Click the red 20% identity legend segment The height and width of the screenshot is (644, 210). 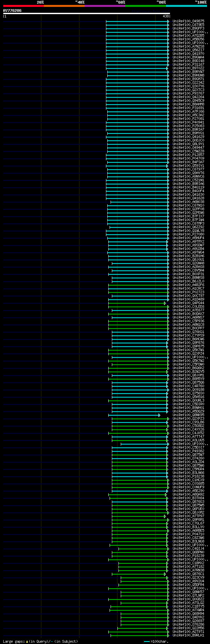click(x=24, y=6)
